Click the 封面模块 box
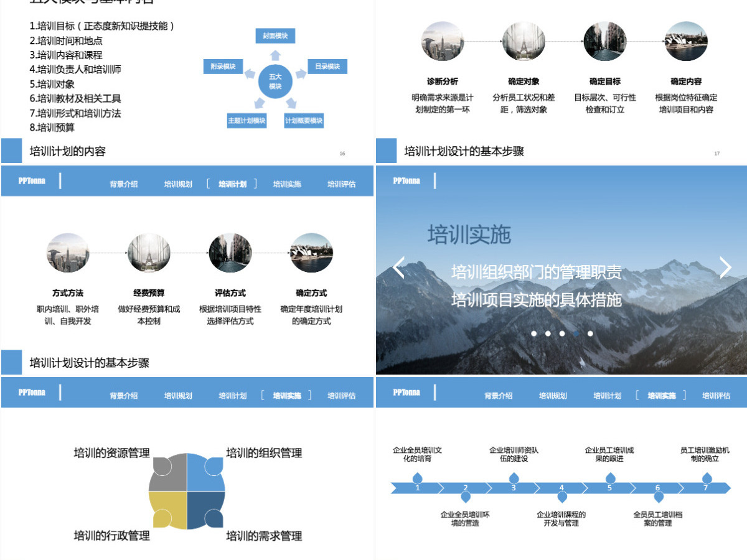Screen dimensions: 747x560 click(x=275, y=36)
